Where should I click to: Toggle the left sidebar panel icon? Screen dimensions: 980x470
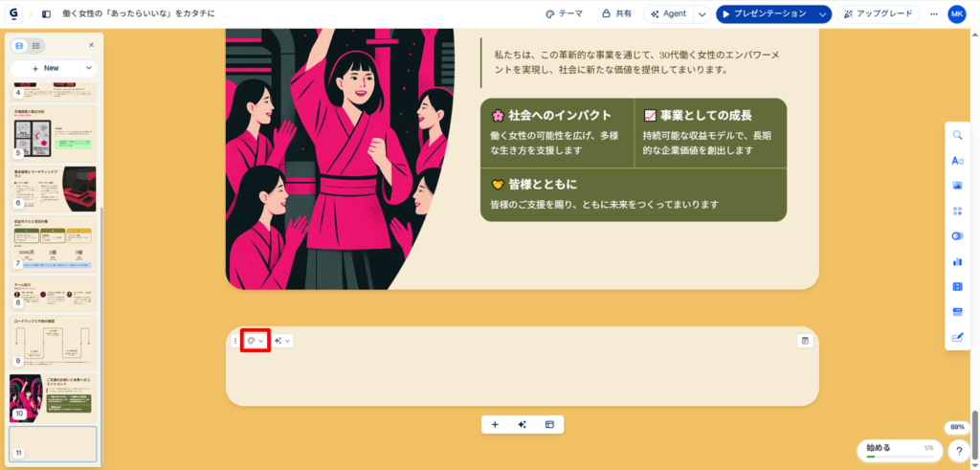(46, 13)
